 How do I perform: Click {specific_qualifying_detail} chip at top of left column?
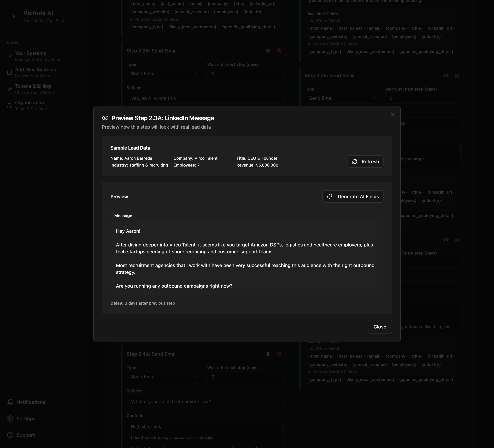[x=248, y=27]
